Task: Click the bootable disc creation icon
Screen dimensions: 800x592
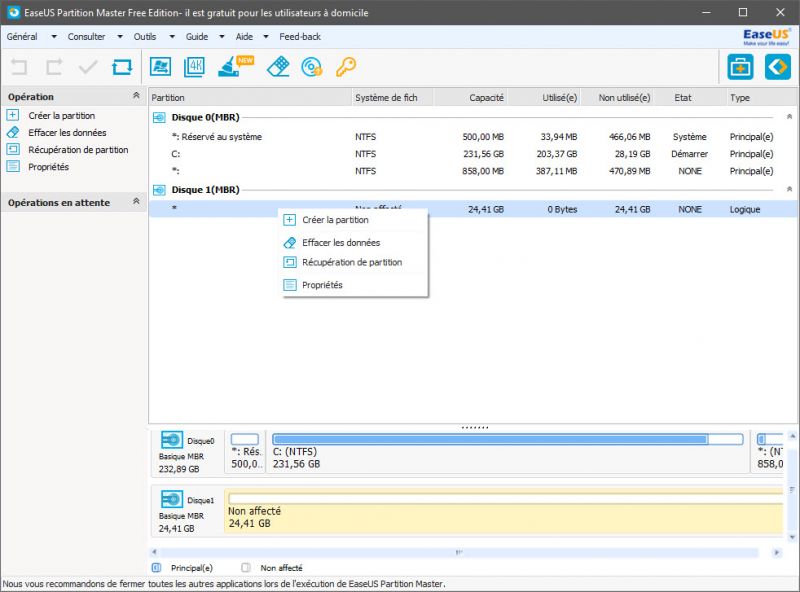Action: (x=310, y=68)
